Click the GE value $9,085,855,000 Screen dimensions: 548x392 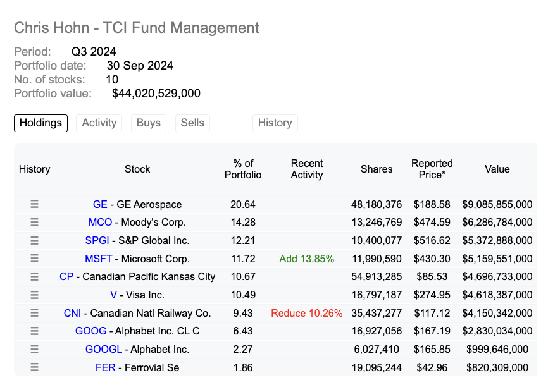coord(497,204)
